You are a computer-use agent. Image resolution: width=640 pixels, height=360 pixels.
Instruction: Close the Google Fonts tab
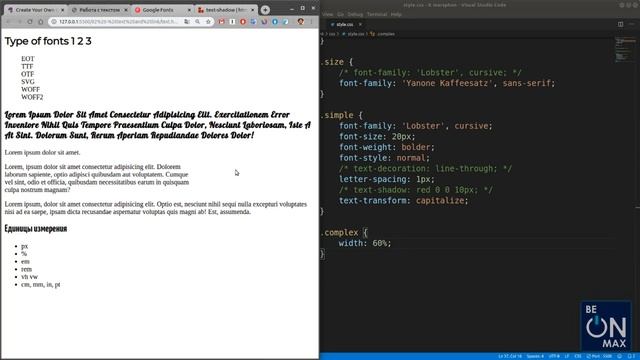coord(189,10)
